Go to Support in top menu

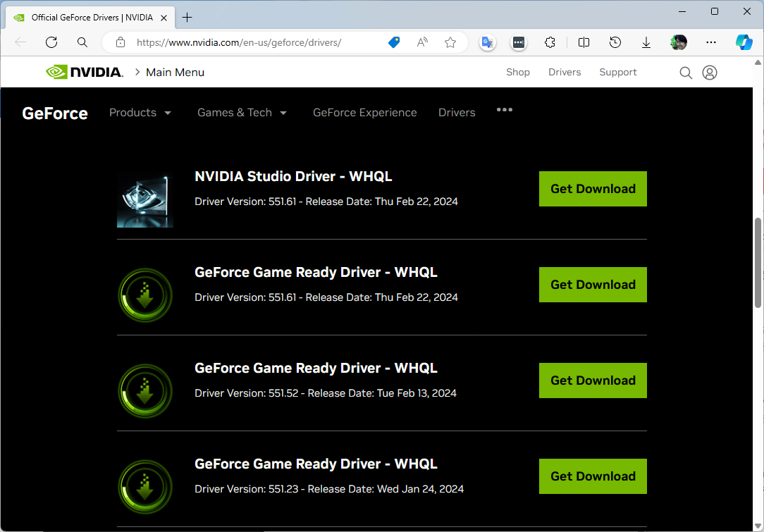tap(618, 72)
